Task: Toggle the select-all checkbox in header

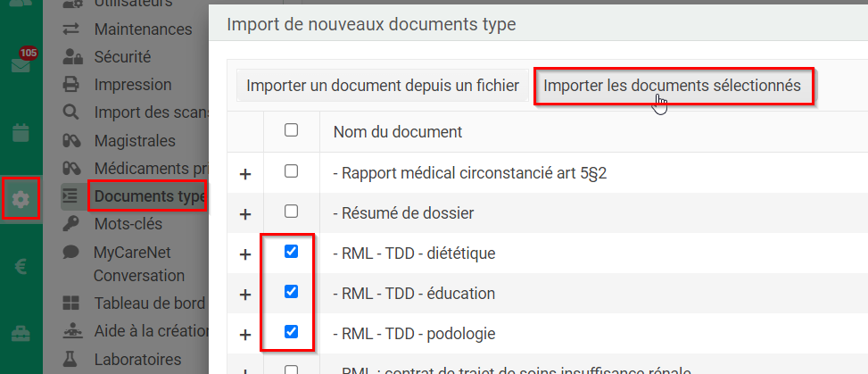Action: point(291,130)
